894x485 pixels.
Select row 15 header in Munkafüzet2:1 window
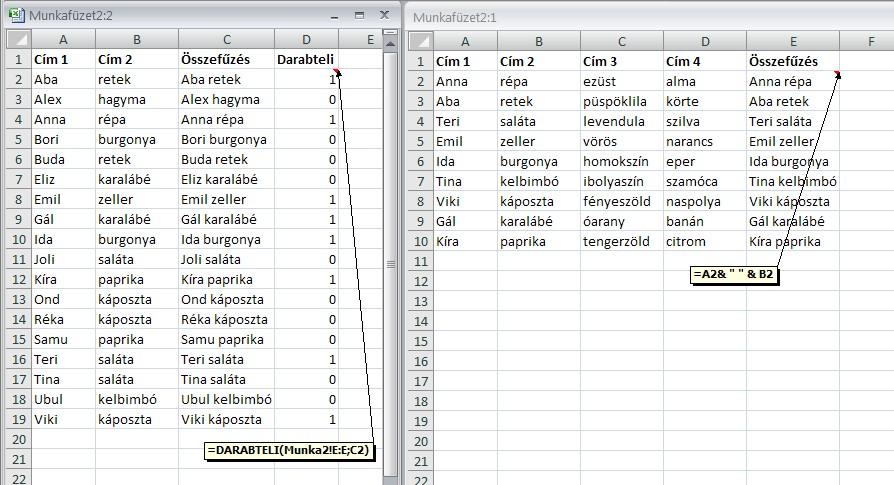[x=421, y=341]
